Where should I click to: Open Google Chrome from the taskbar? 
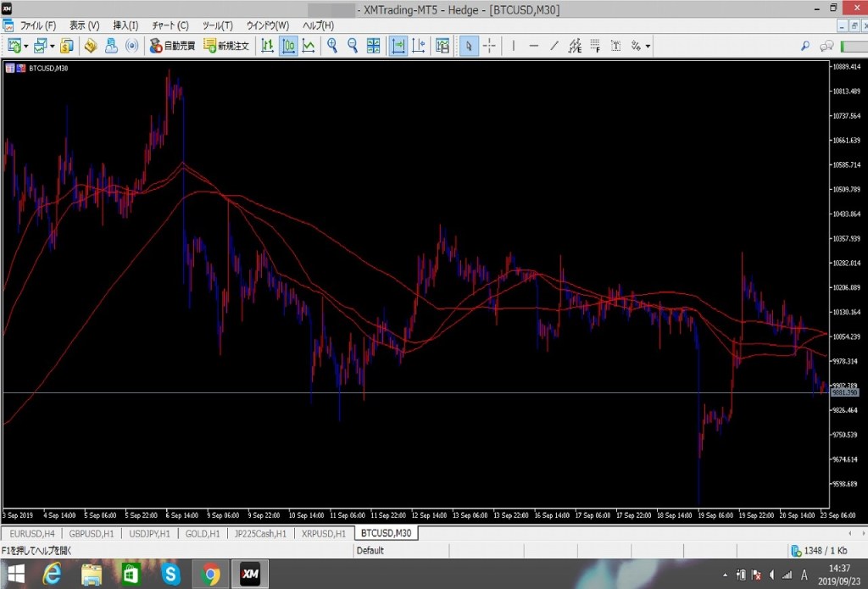click(211, 575)
